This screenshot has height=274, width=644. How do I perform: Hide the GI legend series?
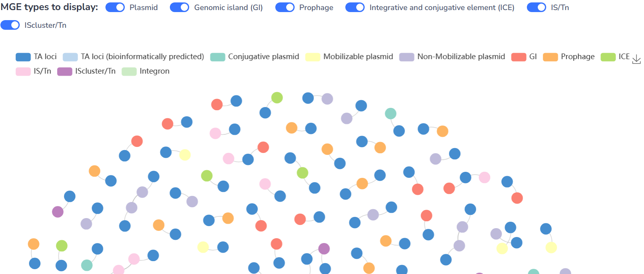pos(519,57)
